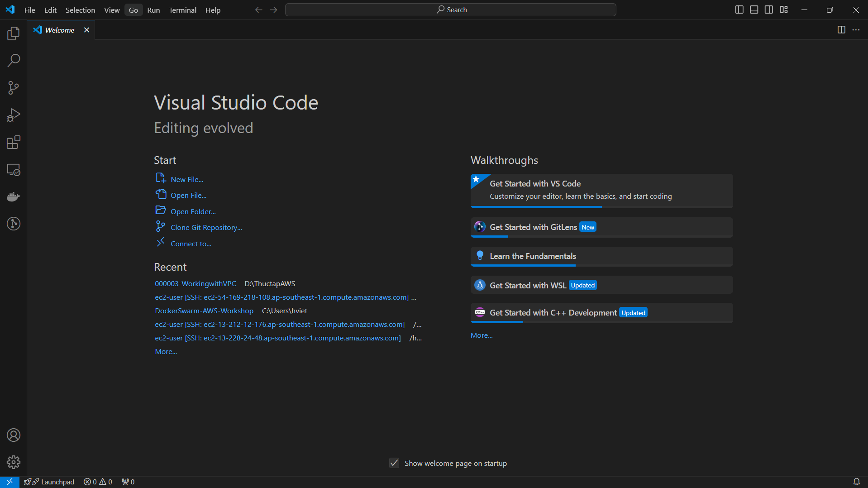This screenshot has height=488, width=868.
Task: Open the Run and Debug view
Action: click(x=14, y=115)
